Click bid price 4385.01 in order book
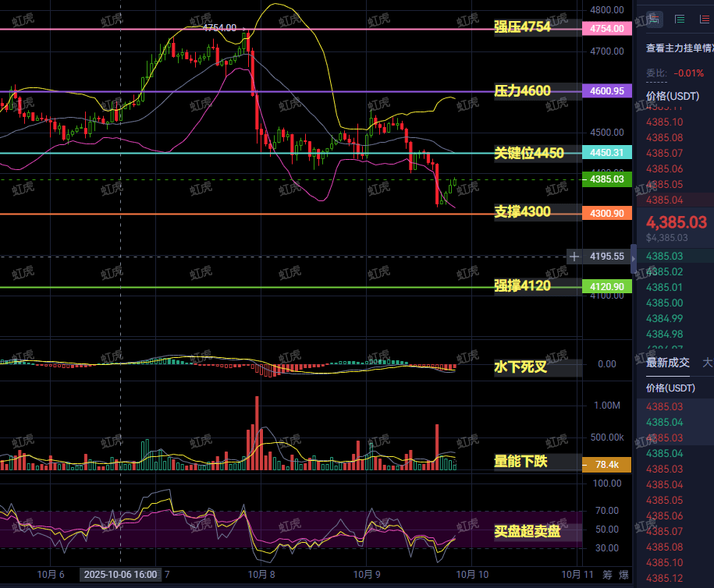 (x=664, y=287)
